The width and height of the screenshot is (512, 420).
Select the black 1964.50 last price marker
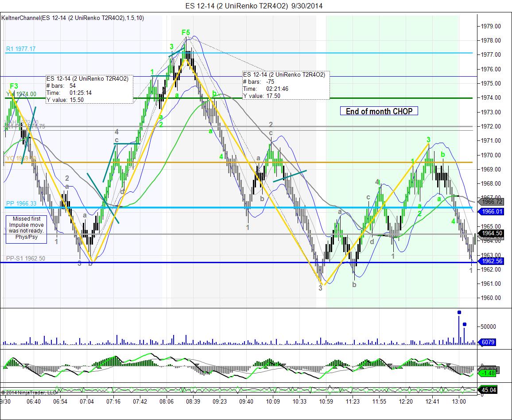(x=492, y=233)
